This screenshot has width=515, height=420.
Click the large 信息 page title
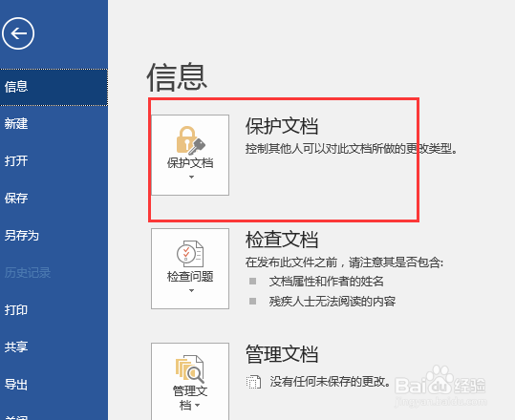coord(177,77)
